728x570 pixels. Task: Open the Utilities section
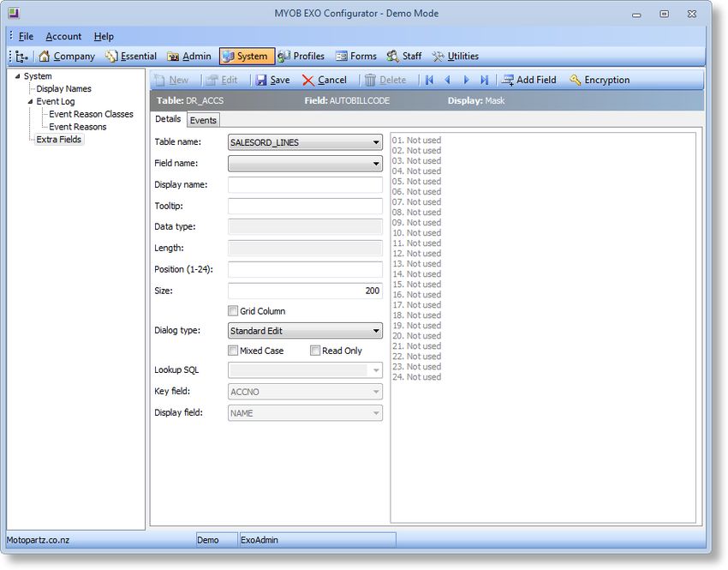click(456, 57)
